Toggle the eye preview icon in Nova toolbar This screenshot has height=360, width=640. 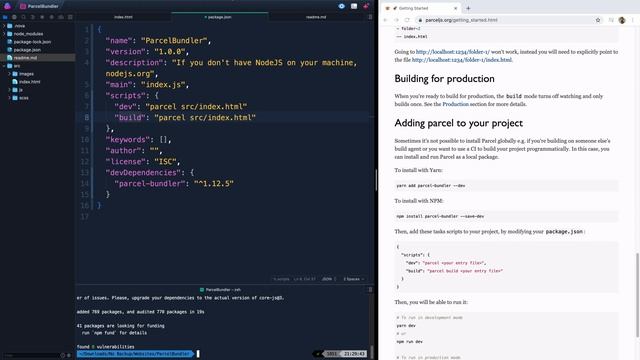click(342, 6)
